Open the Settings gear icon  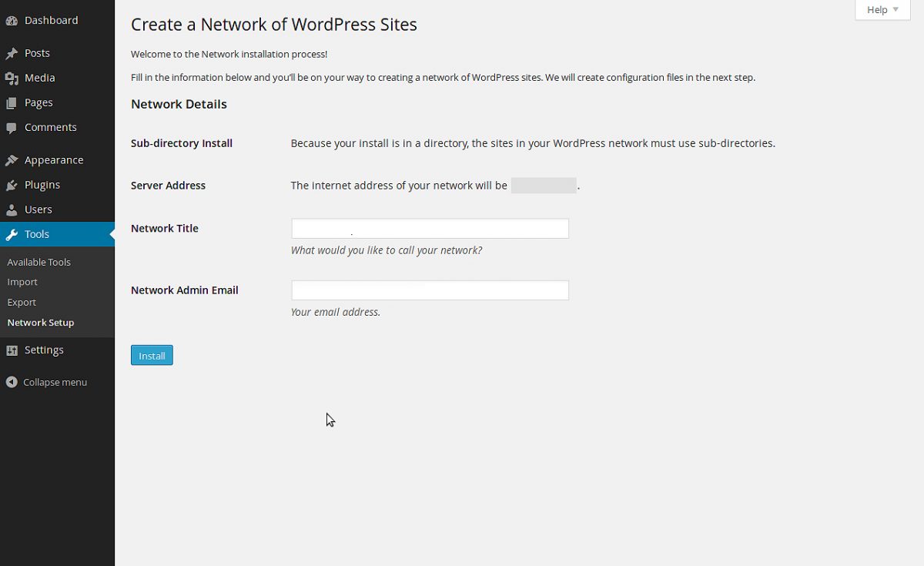(12, 350)
